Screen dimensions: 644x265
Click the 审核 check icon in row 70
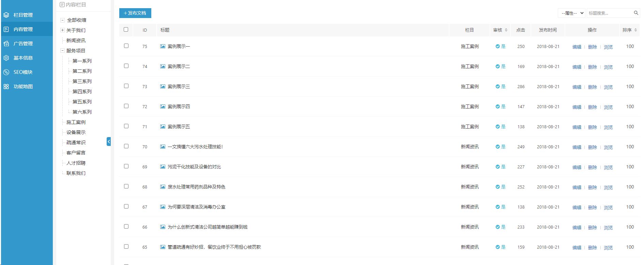[497, 147]
